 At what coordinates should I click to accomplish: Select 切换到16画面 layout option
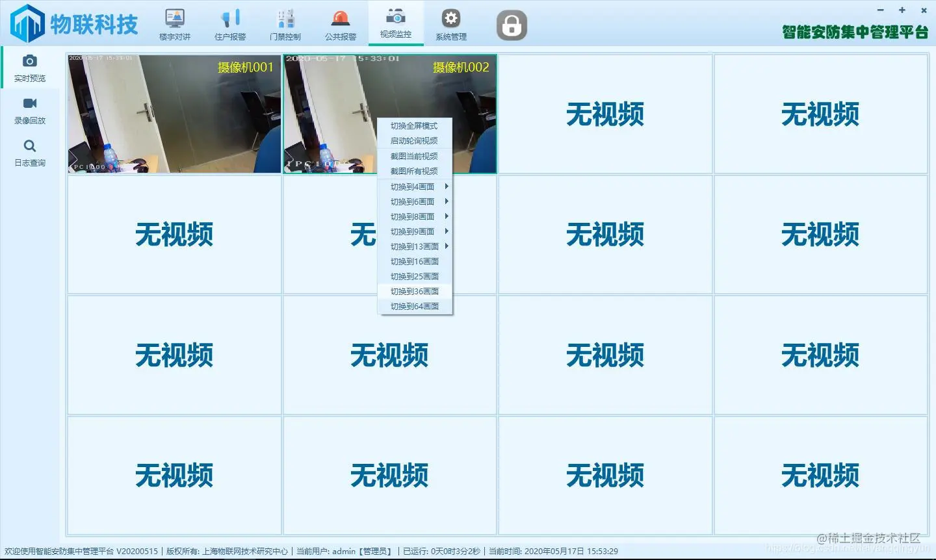415,261
